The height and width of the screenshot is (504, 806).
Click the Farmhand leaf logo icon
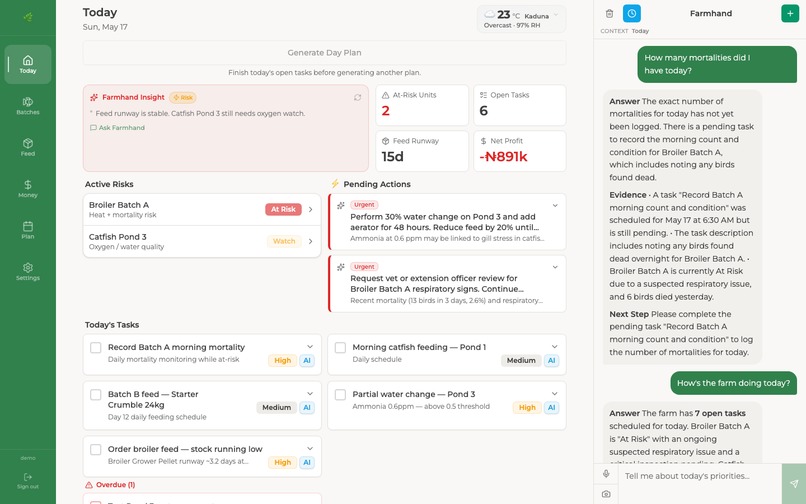pos(28,17)
